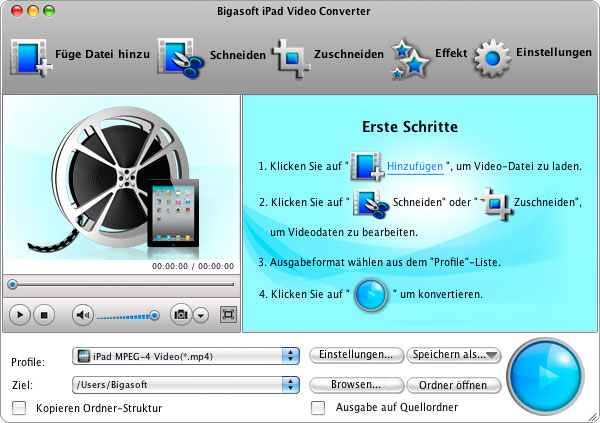Click the 00:00:00 / 00:00:00 time display
Image resolution: width=600 pixels, height=423 pixels.
(193, 266)
